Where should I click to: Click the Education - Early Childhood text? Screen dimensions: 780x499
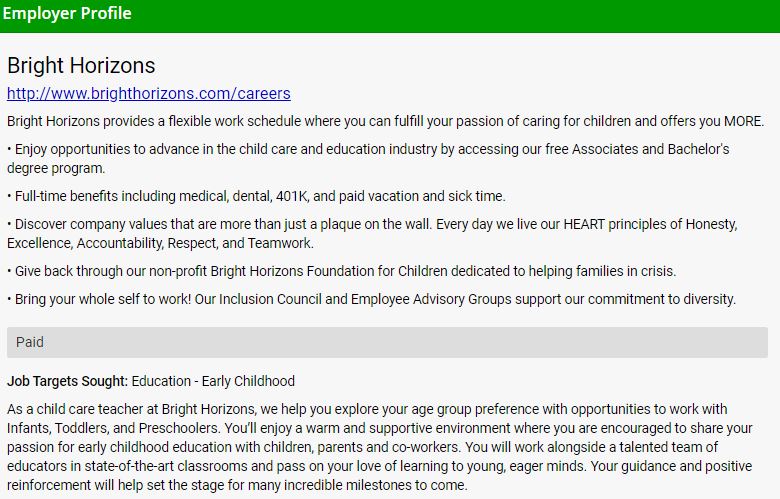coord(213,381)
